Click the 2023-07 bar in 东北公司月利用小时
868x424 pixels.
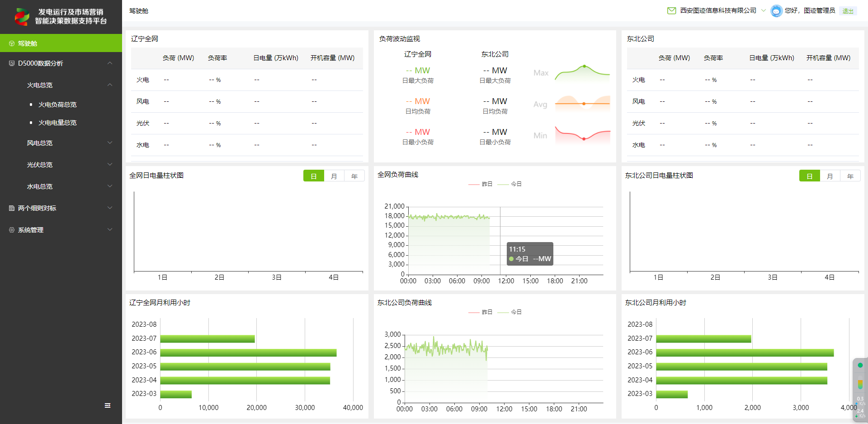tap(703, 338)
